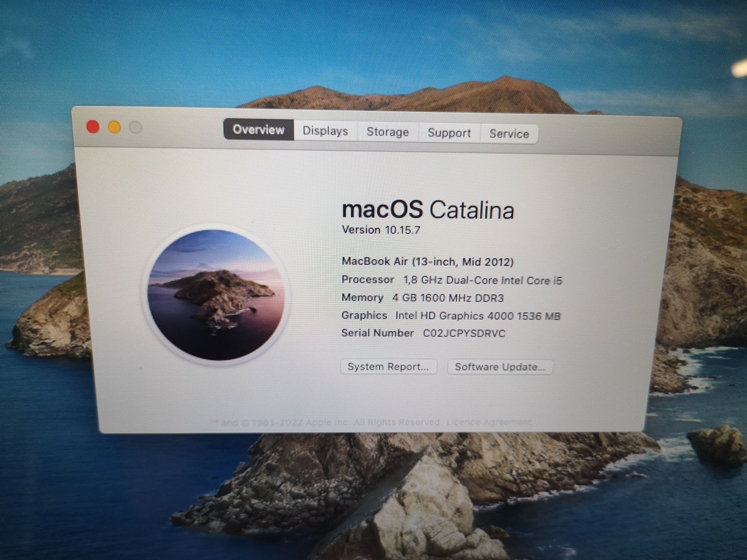Launch Software Update
747x560 pixels.
coord(500,367)
